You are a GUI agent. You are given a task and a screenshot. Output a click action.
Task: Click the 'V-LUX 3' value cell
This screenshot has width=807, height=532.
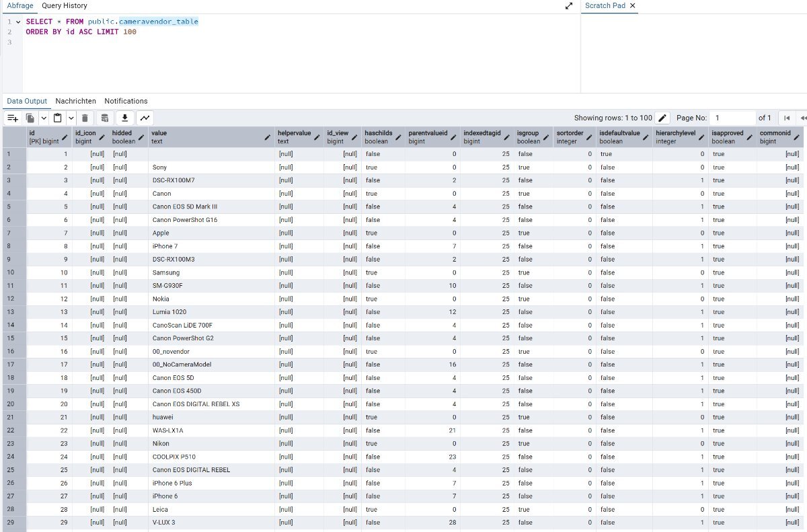[211, 523]
